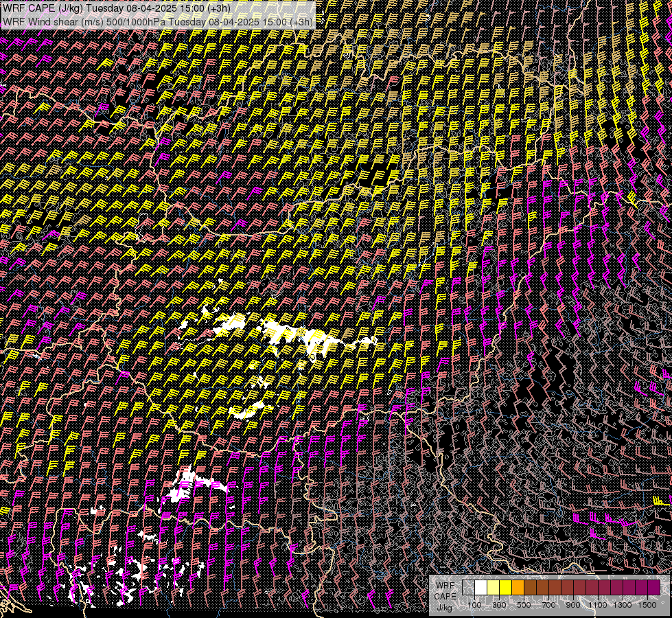The image size is (672, 618).
Task: Click the 500 legend value
Action: (524, 605)
